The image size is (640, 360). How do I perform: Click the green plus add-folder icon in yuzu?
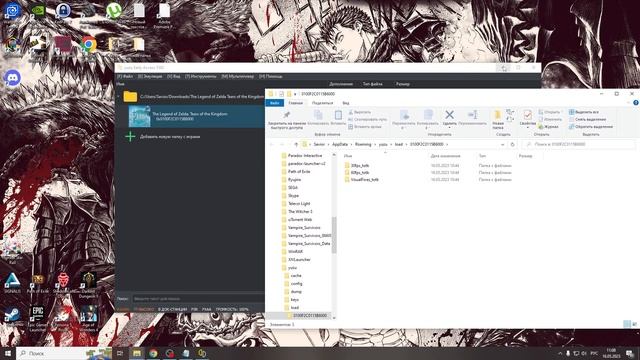(x=130, y=137)
